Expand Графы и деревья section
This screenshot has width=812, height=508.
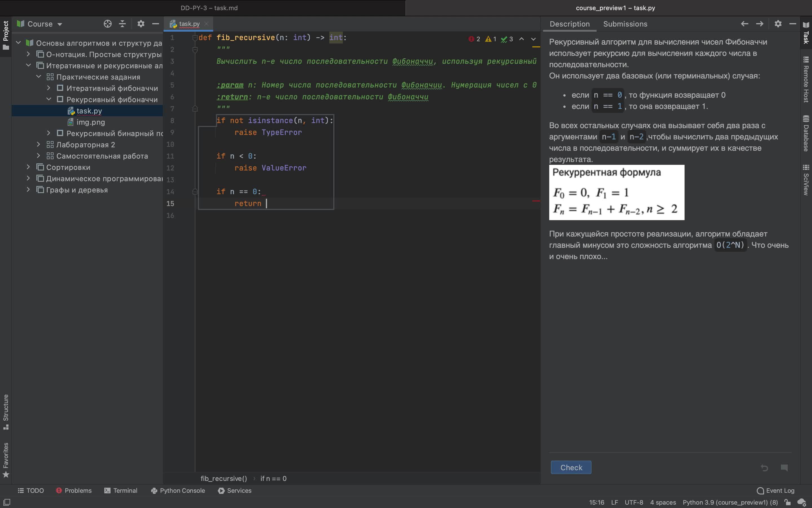tap(28, 189)
